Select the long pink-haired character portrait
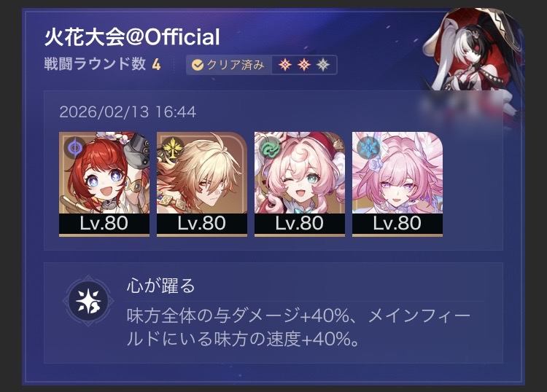This screenshot has width=547, height=392. [x=397, y=184]
